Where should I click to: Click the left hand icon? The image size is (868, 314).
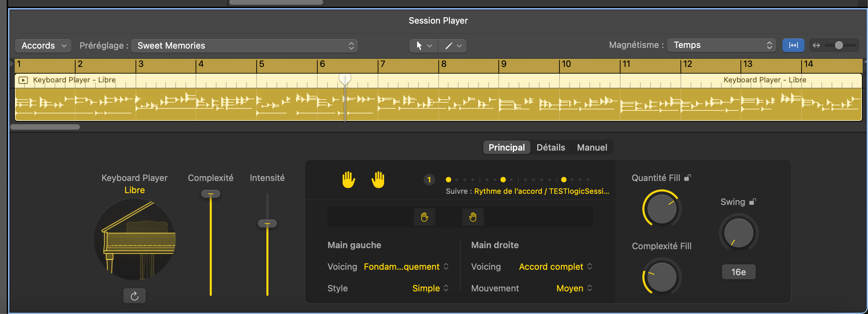[x=348, y=180]
